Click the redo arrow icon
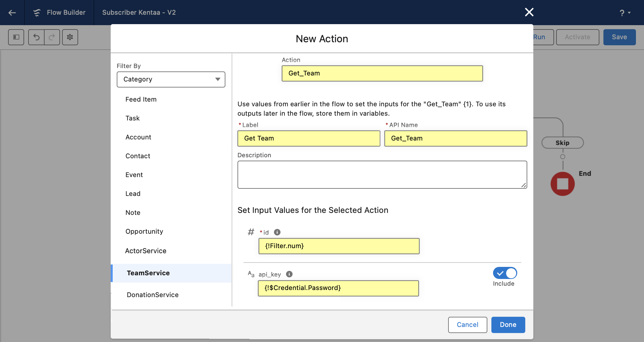 (52, 37)
